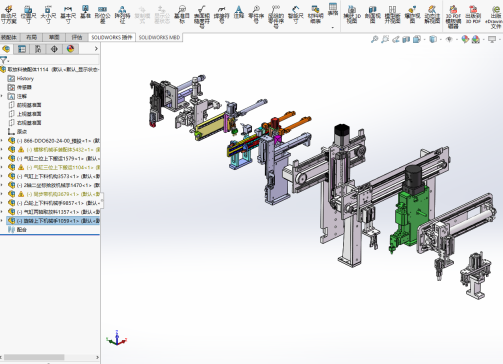The height and width of the screenshot is (364, 503).
Task: Open the Edit Appearance color-ball icon
Action: [465, 39]
